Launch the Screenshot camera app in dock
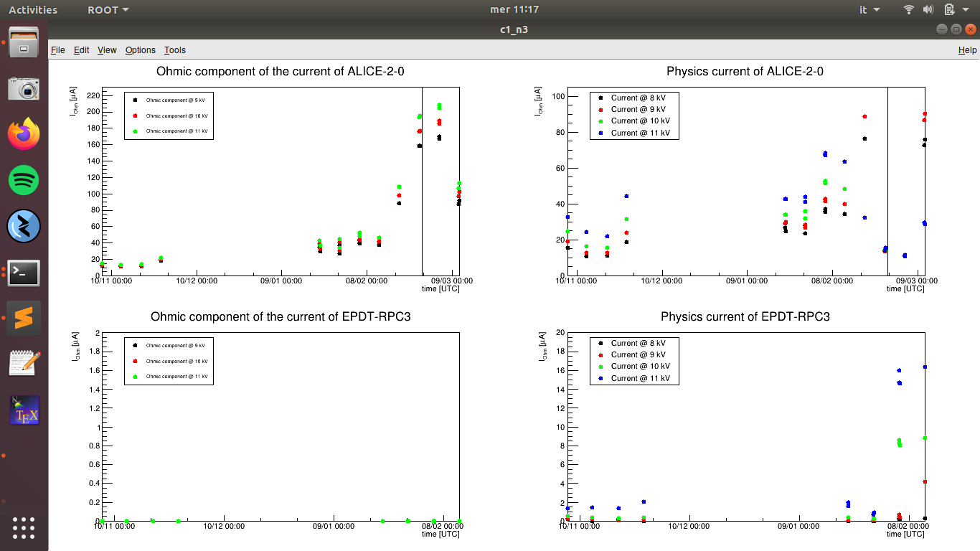The image size is (980, 551). (24, 88)
